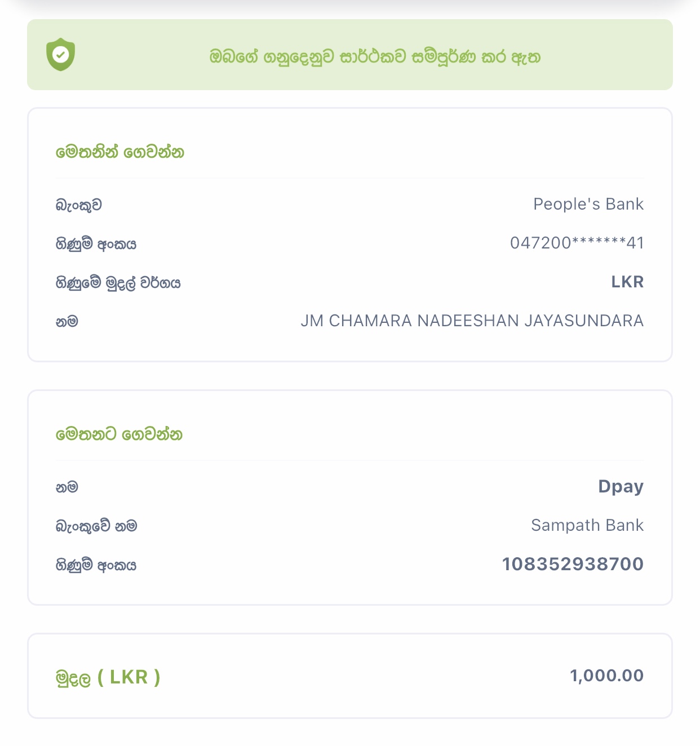The image size is (700, 746).
Task: Click the green shield checkmark icon
Action: click(x=60, y=55)
